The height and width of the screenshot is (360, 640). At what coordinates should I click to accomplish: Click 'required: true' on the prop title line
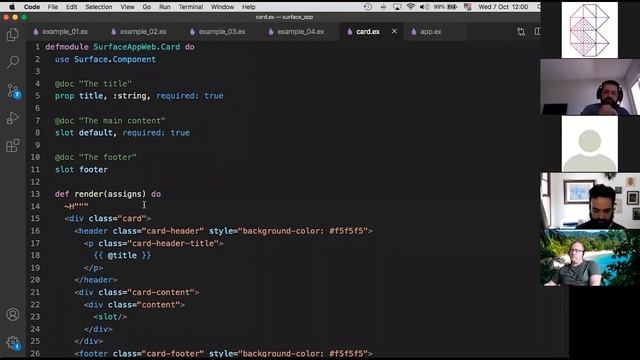(190, 96)
